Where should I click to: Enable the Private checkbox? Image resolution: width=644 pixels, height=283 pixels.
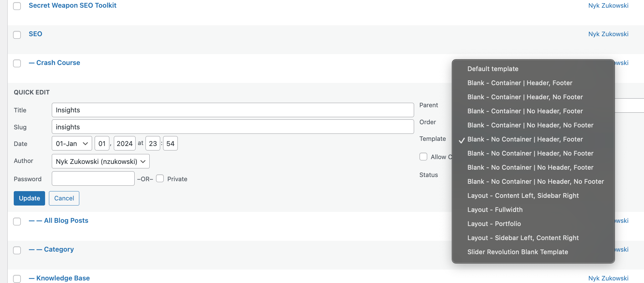(160, 179)
